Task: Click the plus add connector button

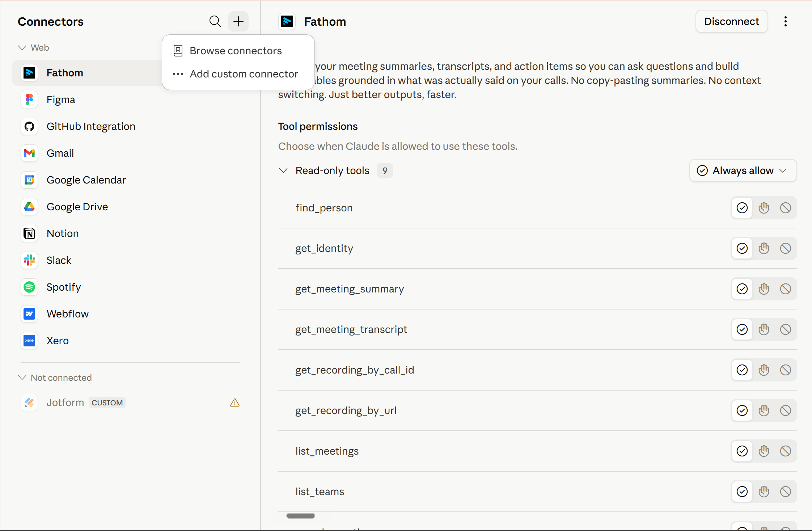Action: pyautogui.click(x=238, y=21)
